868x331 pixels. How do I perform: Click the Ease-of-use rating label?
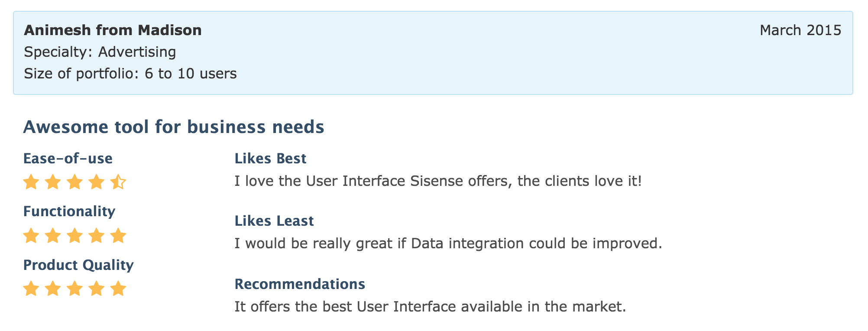click(x=68, y=159)
